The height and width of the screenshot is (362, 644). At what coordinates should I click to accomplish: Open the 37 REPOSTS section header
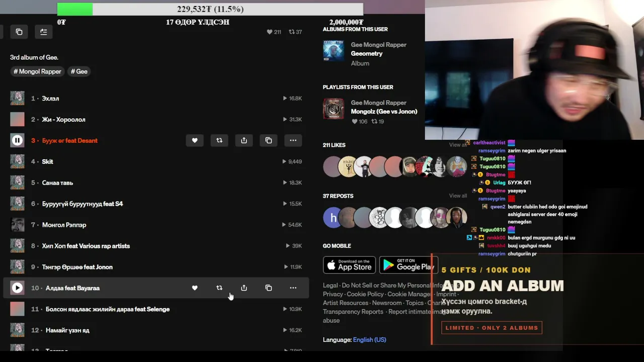coord(338,196)
